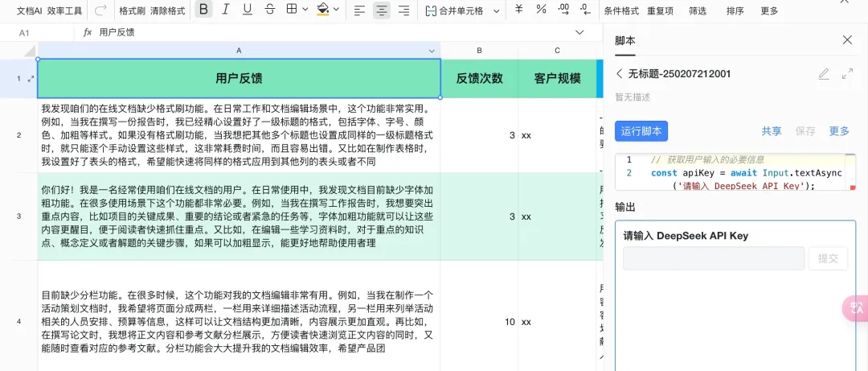Expand the borders dropdown arrow
Image resolution: width=868 pixels, height=371 pixels.
305,10
